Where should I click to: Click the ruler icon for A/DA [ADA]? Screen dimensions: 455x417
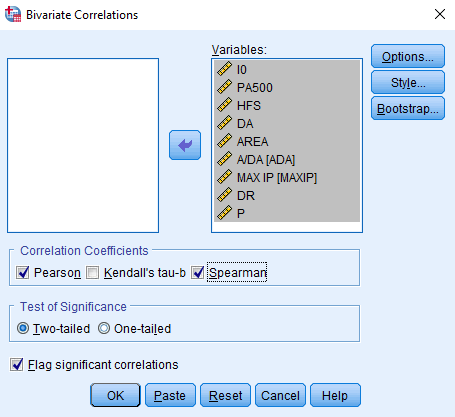[224, 159]
